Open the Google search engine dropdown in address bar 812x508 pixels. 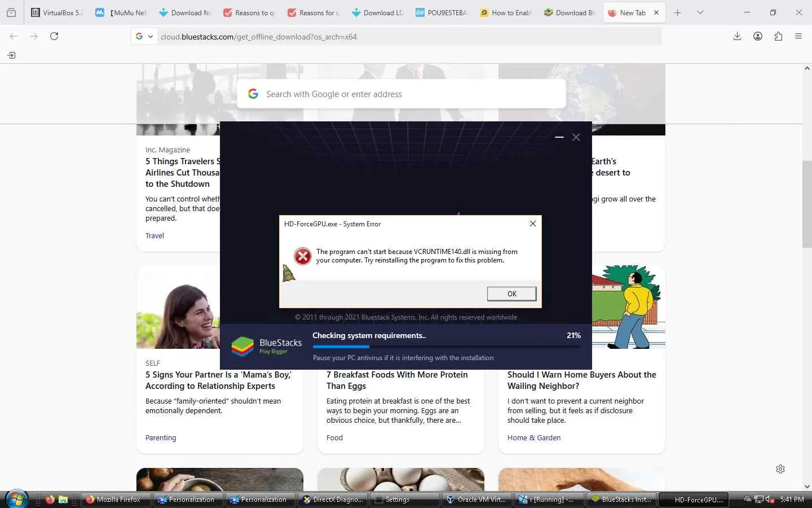coord(144,37)
